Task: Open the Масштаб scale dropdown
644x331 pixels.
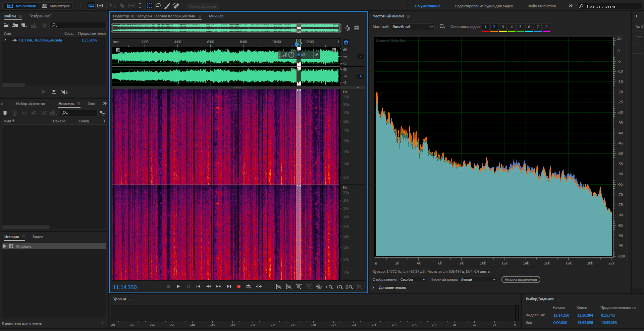Action: tap(412, 27)
